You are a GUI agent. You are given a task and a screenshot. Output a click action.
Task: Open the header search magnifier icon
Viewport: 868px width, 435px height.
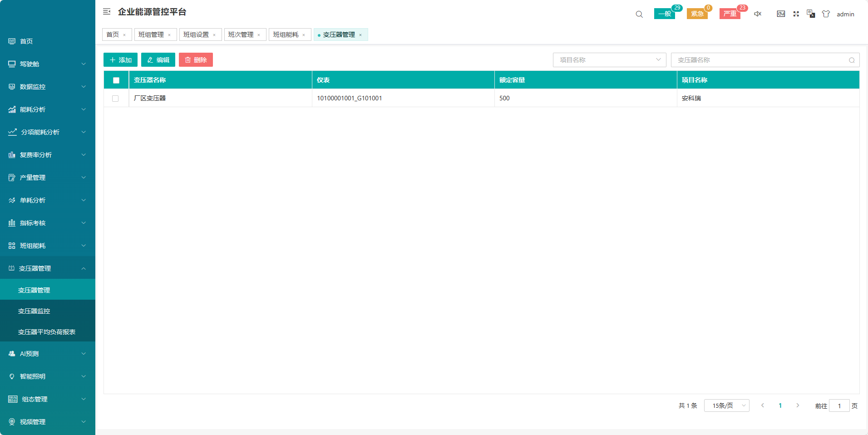coord(639,14)
